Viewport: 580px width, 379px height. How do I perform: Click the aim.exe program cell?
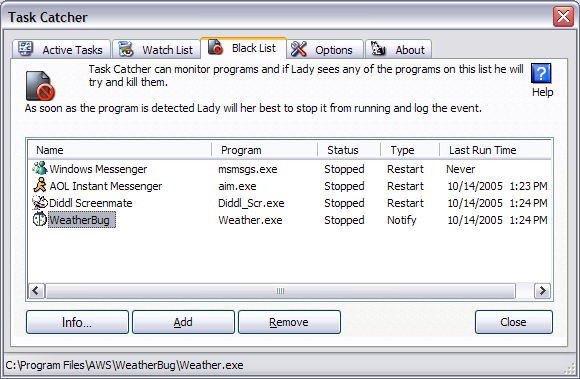coord(237,186)
